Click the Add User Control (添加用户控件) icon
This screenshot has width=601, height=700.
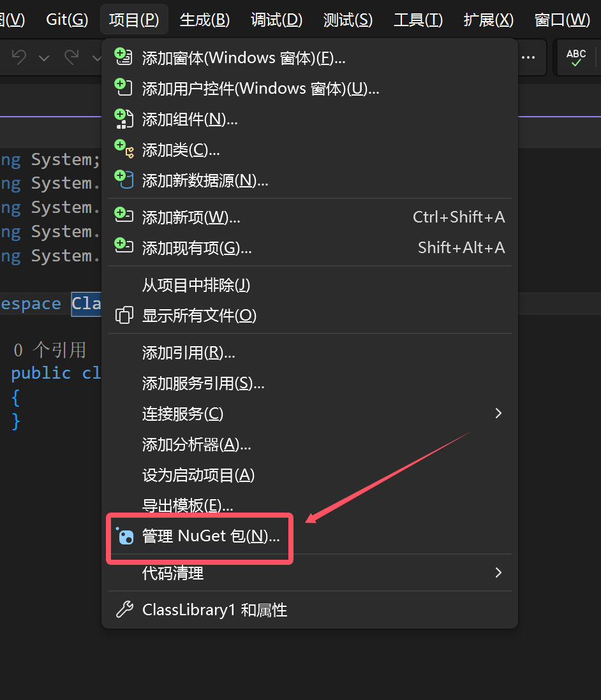pos(123,88)
